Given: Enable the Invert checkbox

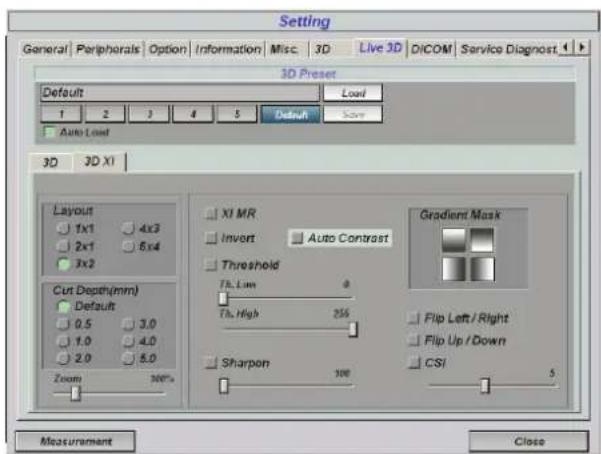Looking at the screenshot, I should [211, 238].
